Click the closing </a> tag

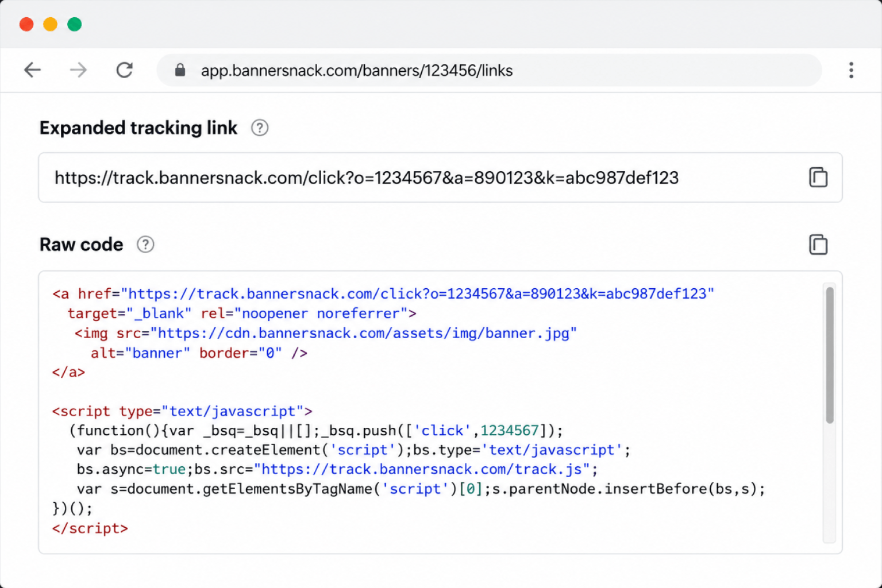coord(68,372)
